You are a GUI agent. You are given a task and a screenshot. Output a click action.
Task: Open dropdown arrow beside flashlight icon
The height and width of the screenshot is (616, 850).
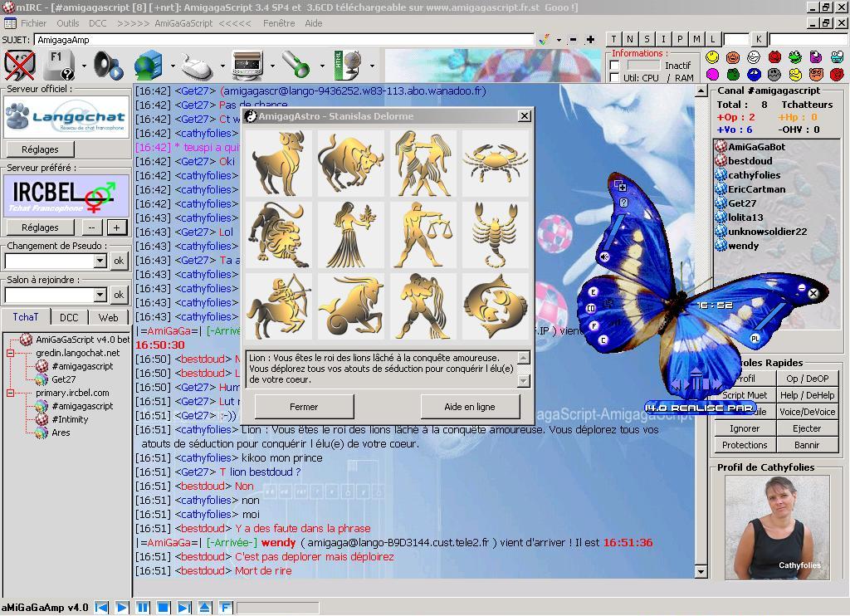pos(322,66)
